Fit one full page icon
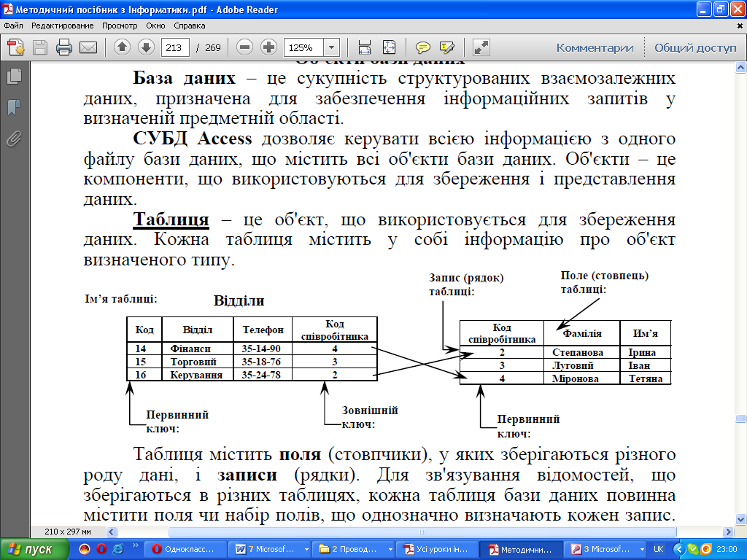 [390, 47]
